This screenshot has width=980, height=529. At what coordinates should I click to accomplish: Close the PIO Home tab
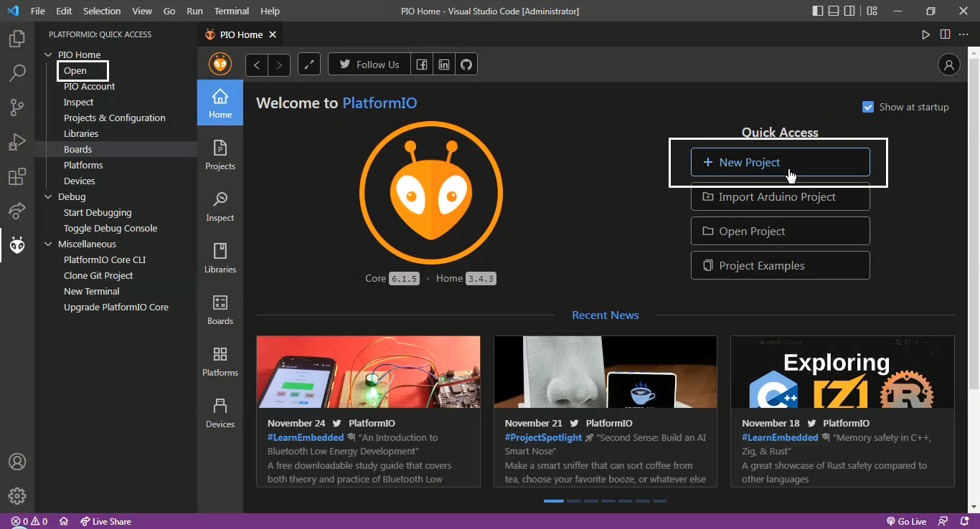click(273, 34)
